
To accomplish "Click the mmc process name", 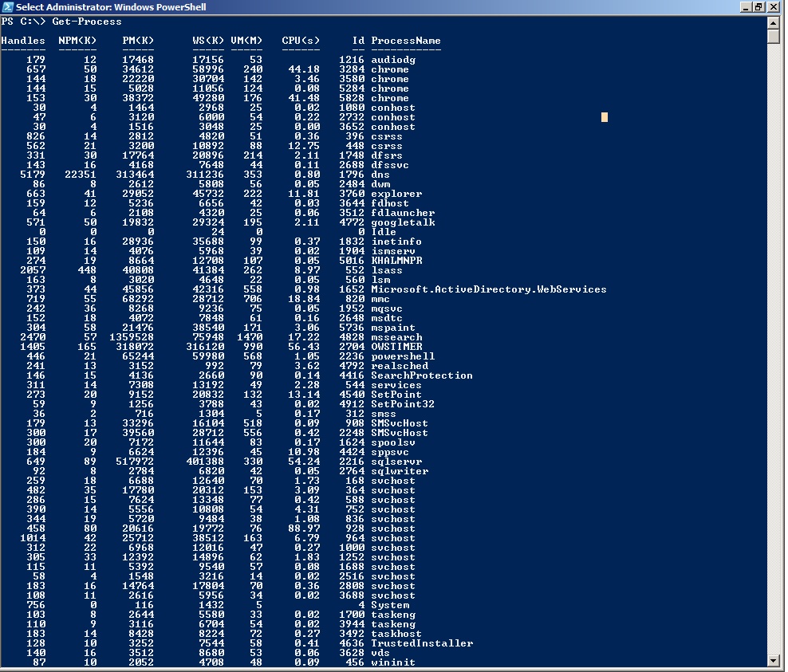I will [x=380, y=299].
